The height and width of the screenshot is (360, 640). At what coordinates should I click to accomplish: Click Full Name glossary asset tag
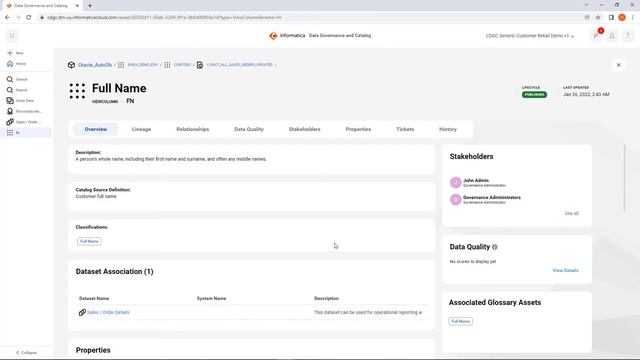(461, 321)
